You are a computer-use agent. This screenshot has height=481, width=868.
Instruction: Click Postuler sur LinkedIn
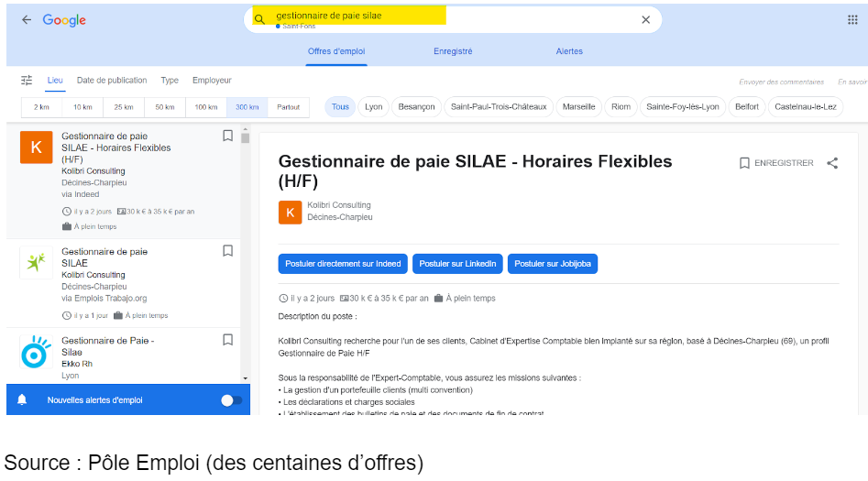coord(457,264)
